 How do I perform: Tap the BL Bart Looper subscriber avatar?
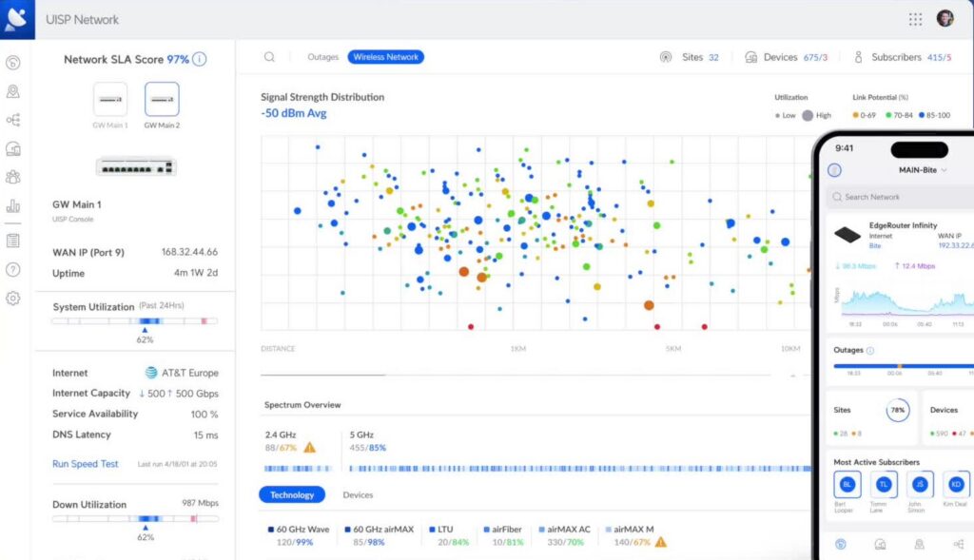pos(847,485)
